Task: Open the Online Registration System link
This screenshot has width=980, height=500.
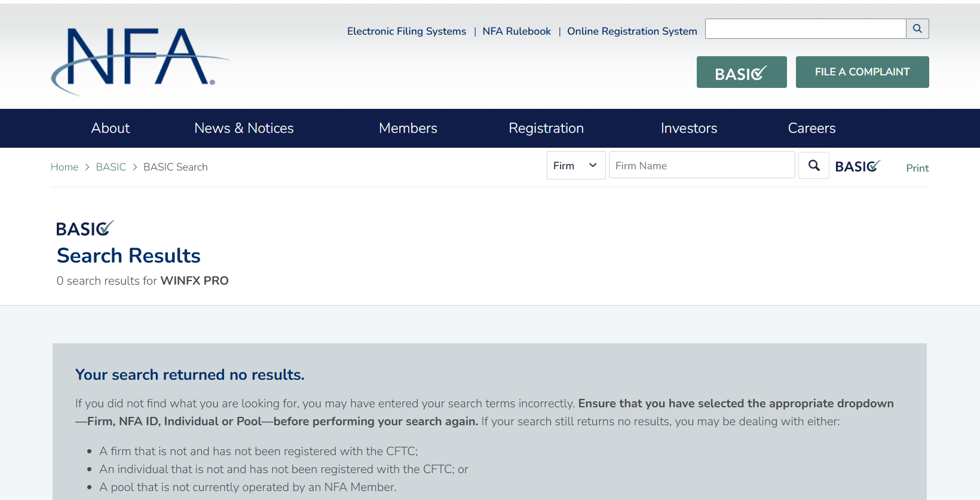Action: point(632,31)
